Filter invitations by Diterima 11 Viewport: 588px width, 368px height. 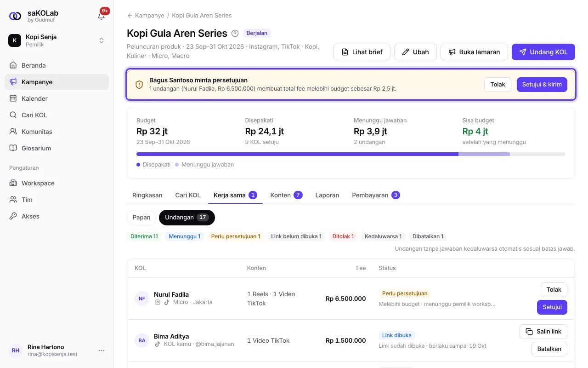(x=144, y=236)
